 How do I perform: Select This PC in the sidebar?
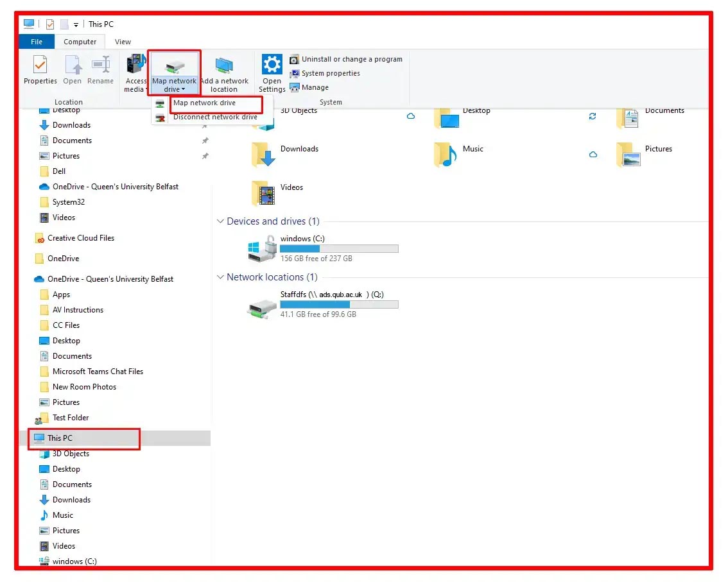pyautogui.click(x=60, y=438)
